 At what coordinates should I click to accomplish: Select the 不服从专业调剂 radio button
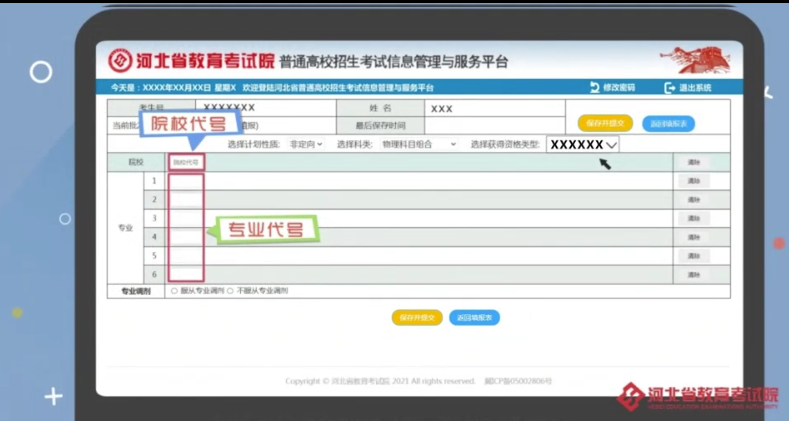pos(230,291)
